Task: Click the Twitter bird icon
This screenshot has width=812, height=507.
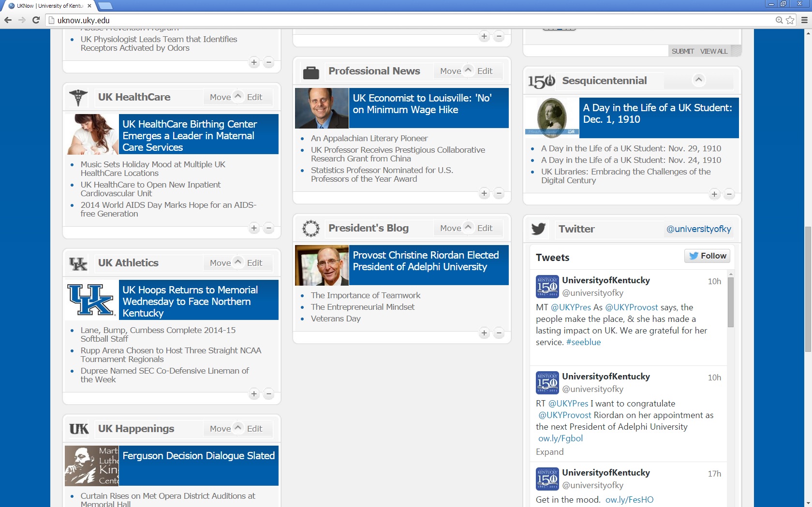Action: 538,229
